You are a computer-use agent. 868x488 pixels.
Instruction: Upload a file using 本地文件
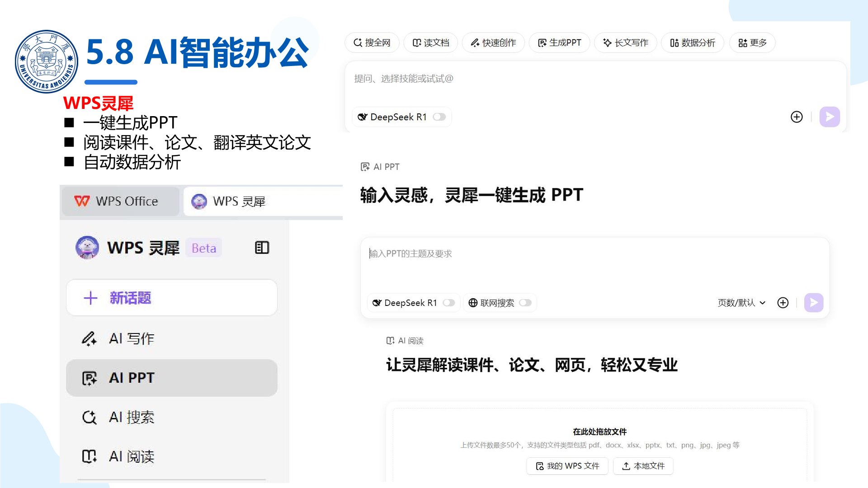[x=643, y=466]
